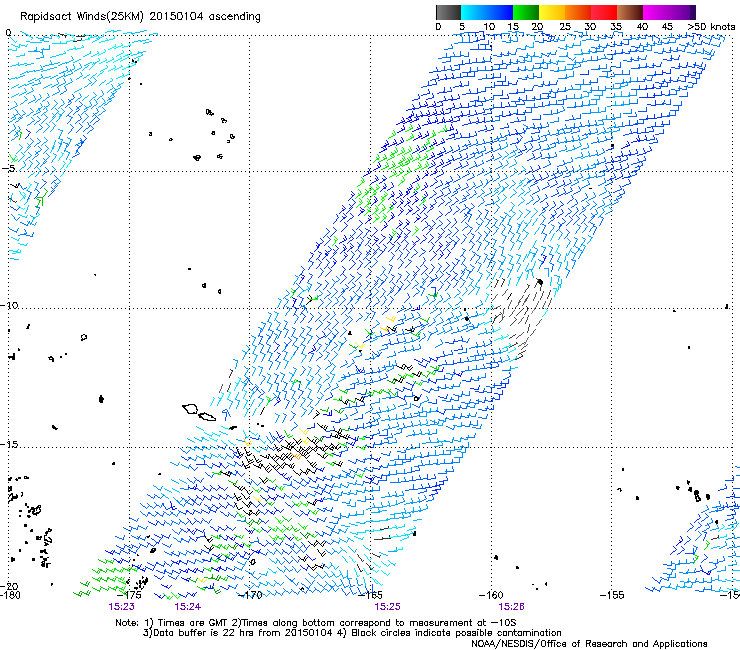The image size is (740, 650).
Task: Click the -15 latitude axis label
Action: [9, 444]
